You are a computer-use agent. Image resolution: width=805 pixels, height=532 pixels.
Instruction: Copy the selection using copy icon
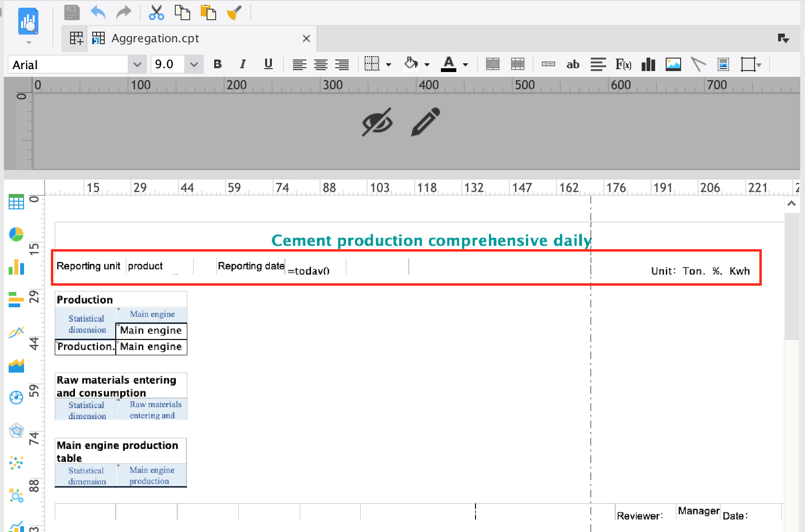[182, 12]
